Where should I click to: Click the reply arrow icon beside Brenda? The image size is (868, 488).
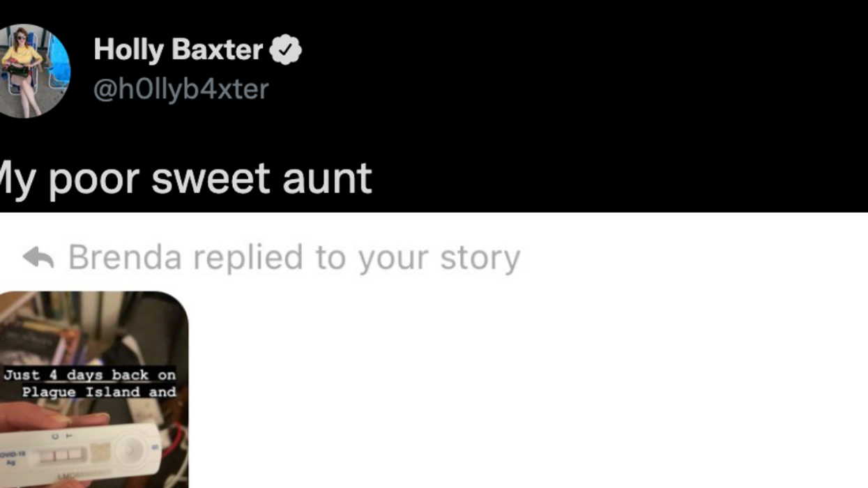[38, 258]
